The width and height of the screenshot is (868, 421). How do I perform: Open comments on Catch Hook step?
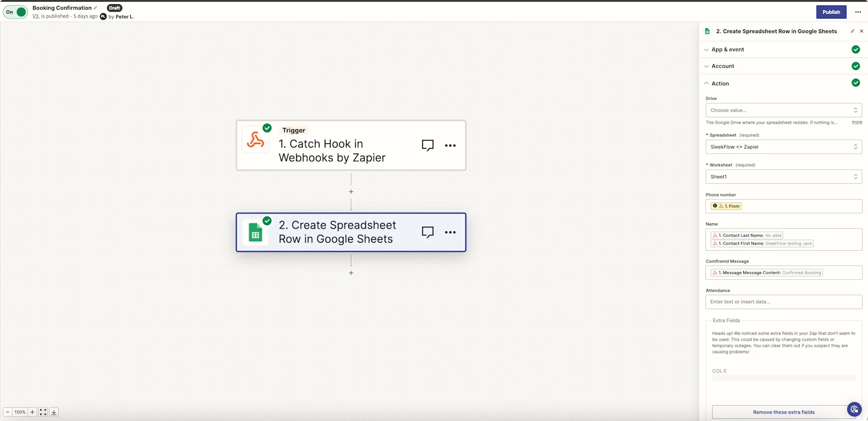tap(427, 145)
